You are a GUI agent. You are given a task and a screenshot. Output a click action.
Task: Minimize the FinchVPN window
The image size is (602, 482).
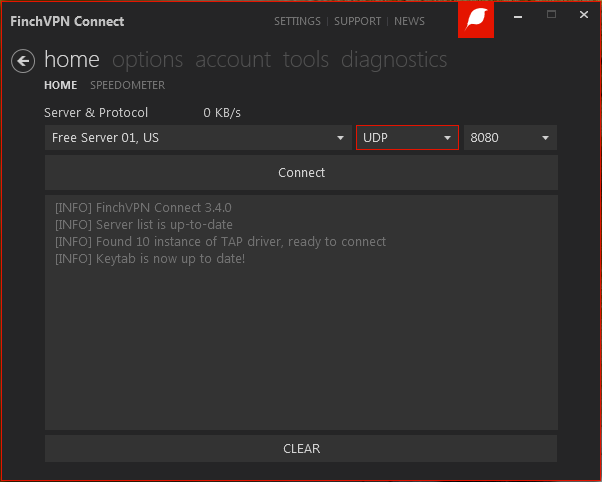click(518, 16)
